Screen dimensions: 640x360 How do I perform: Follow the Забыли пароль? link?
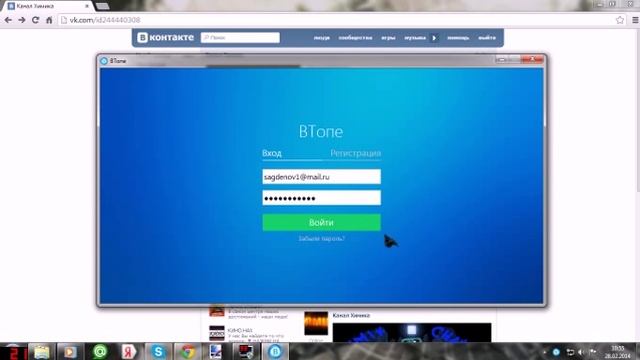click(322, 238)
